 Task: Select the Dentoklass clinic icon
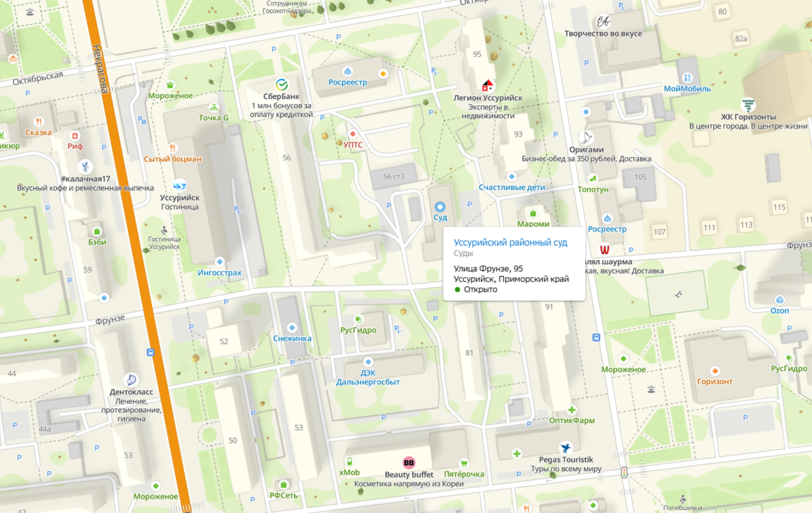tap(131, 379)
